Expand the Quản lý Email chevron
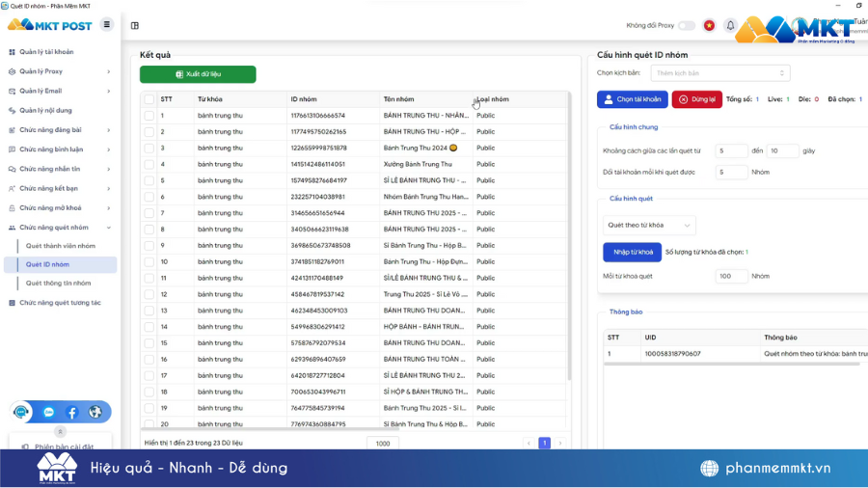This screenshot has width=868, height=488. pos(108,91)
